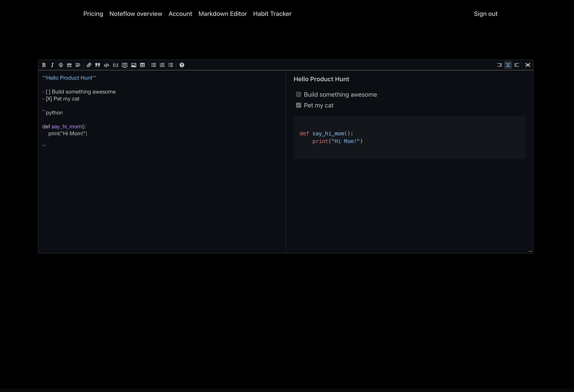Insert a horizontal rule with the HR icon
The height and width of the screenshot is (392, 574).
[69, 65]
